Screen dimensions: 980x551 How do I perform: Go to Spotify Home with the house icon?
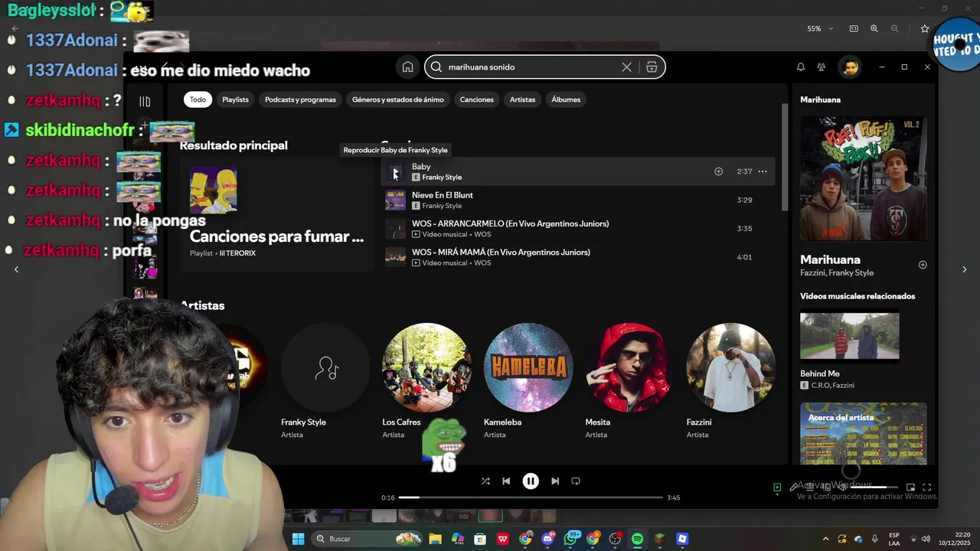pyautogui.click(x=407, y=67)
